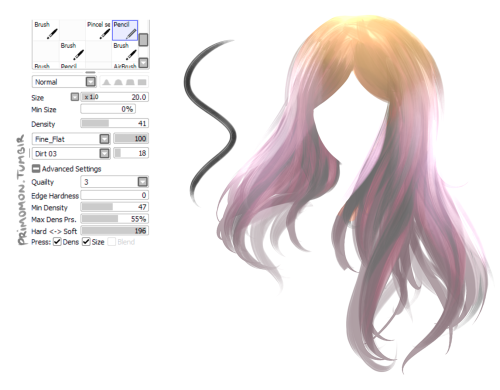Select the Brush tool below Pencil
The width and height of the screenshot is (500, 390).
point(125,51)
